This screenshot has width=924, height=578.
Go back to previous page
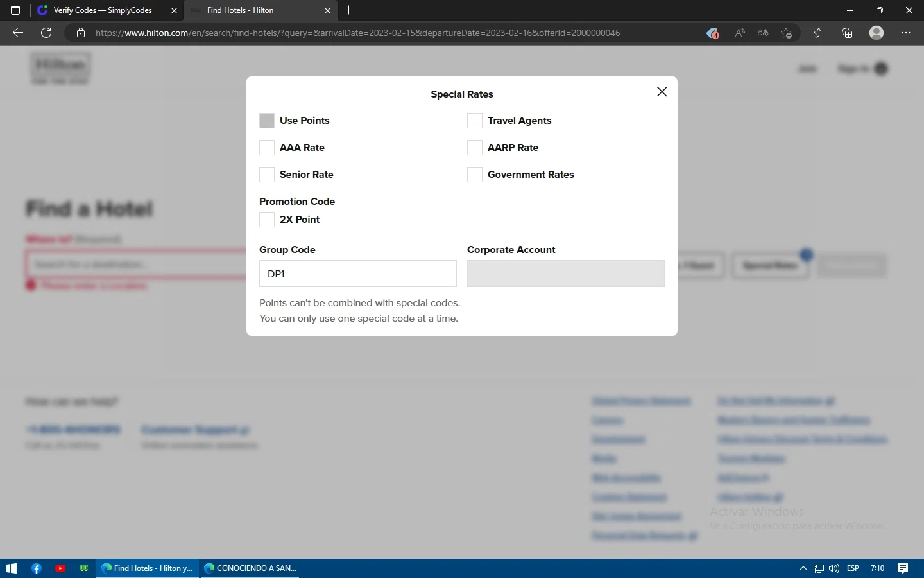[18, 33]
